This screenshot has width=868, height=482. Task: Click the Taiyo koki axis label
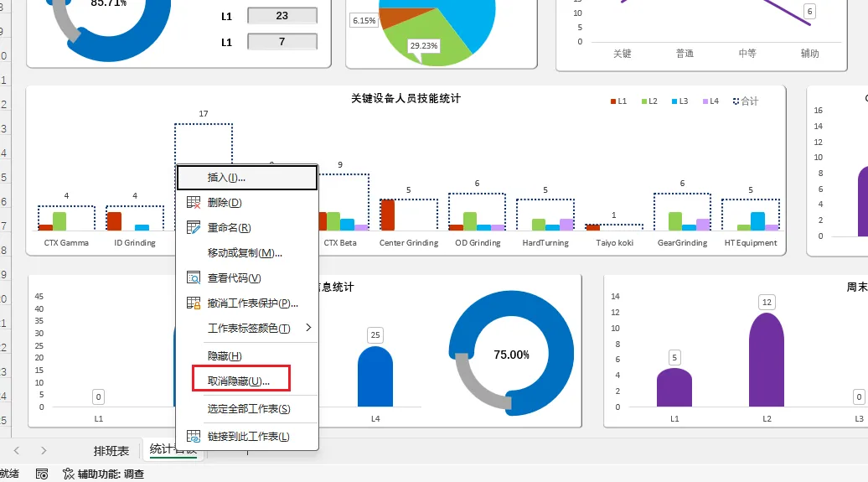click(x=614, y=242)
